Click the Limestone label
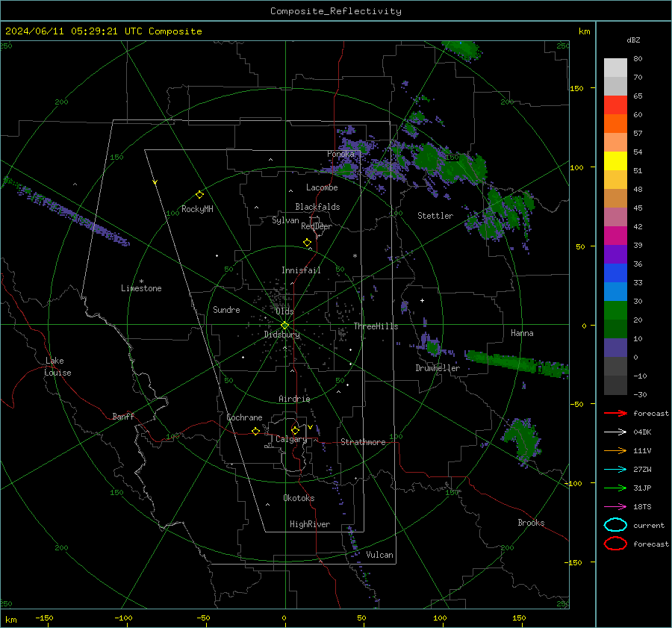This screenshot has height=628, width=672. click(141, 288)
